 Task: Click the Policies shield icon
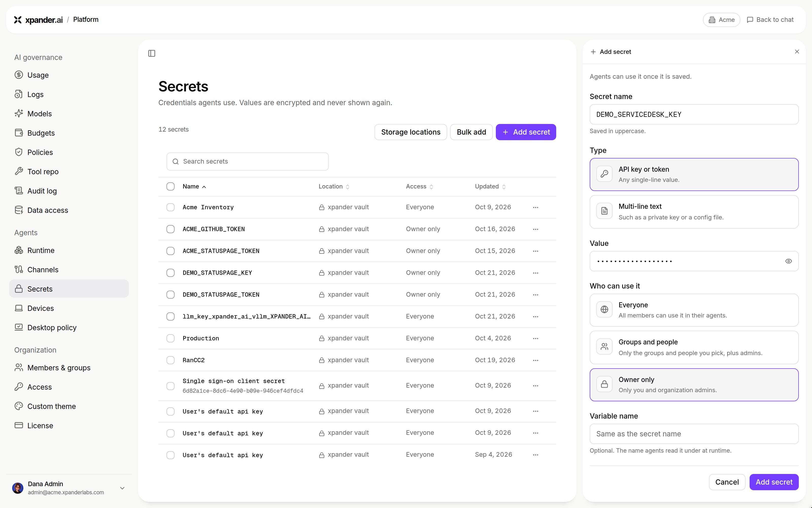pos(19,152)
